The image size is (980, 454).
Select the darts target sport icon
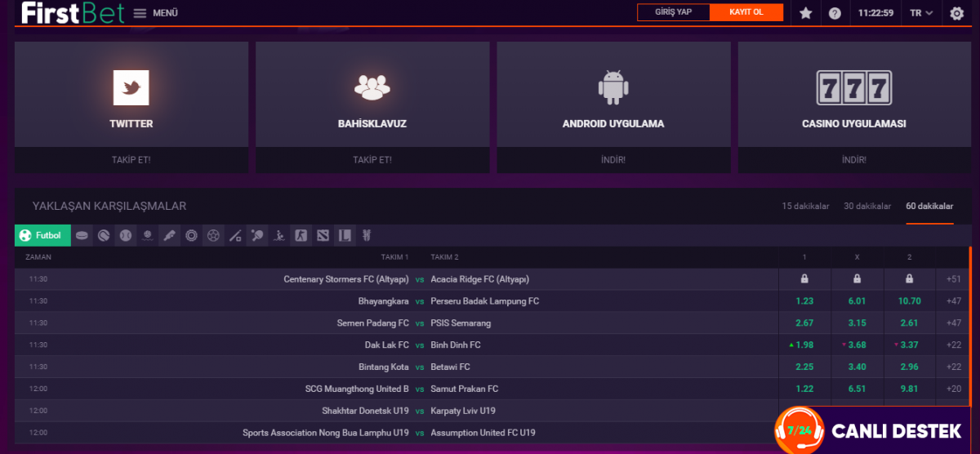click(x=192, y=235)
